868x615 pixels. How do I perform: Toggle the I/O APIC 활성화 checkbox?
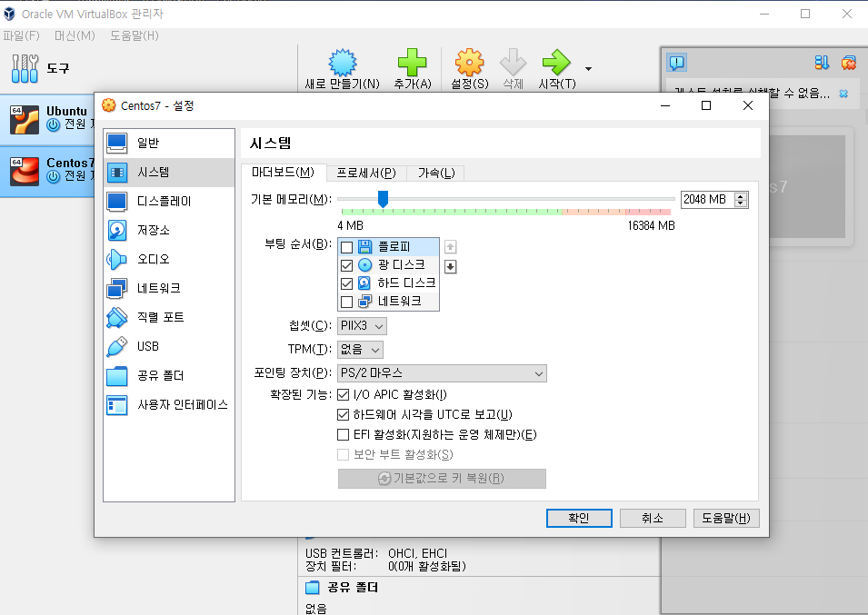[x=344, y=395]
